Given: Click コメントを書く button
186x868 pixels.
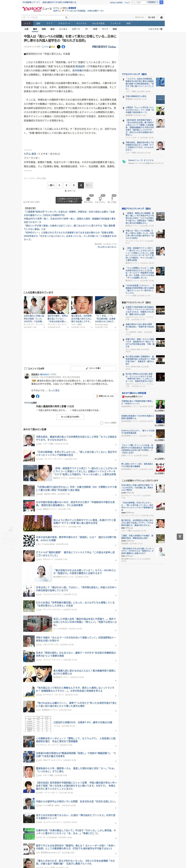Looking at the screenshot, I should 93,368.
